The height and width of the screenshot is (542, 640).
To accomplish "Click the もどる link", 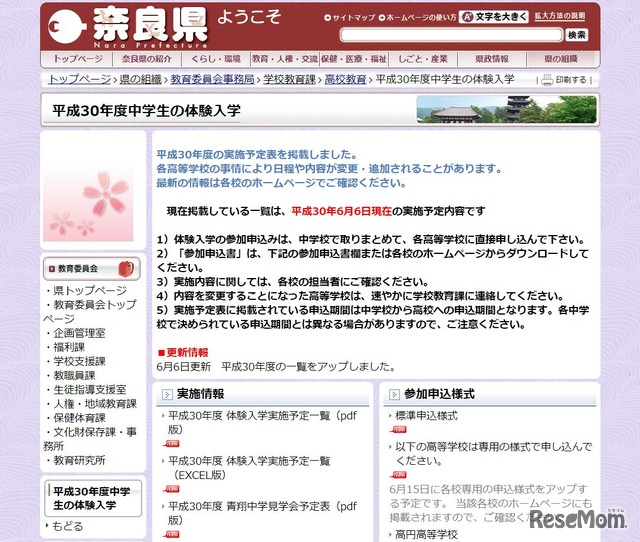I will click(67, 526).
